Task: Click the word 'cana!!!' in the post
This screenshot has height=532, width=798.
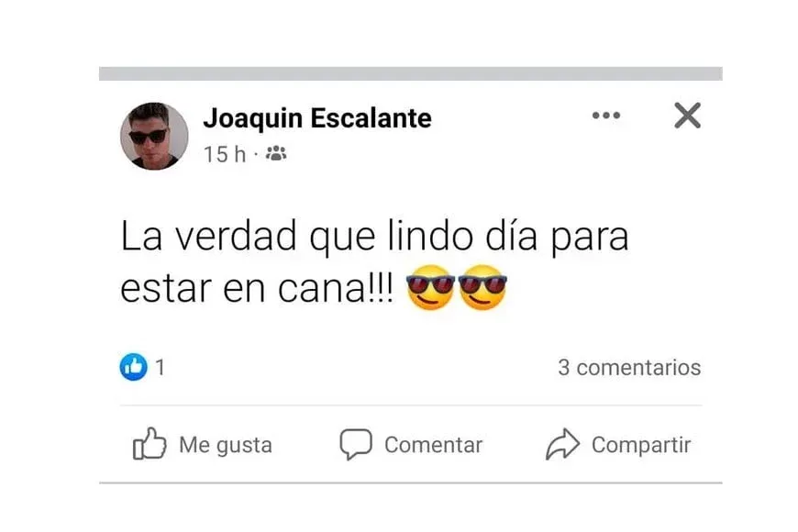Action: [336, 289]
